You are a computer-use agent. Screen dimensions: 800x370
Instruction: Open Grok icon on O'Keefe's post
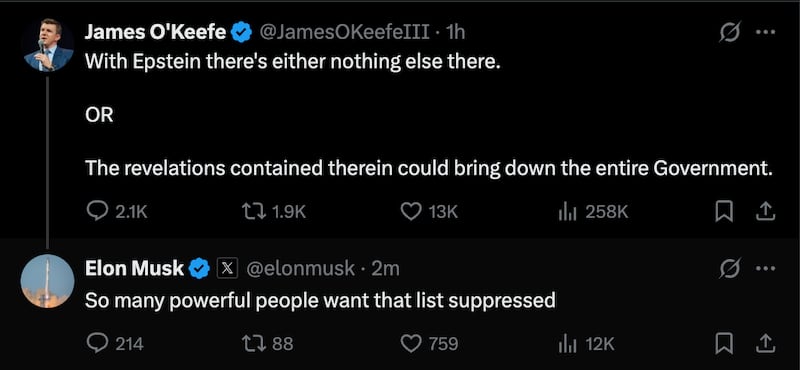[x=730, y=33]
